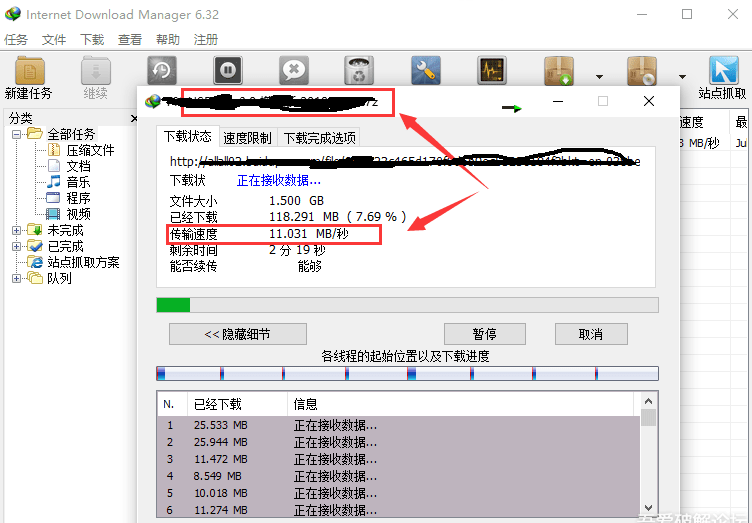
Task: Expand the 已完成 tree node
Action: click(x=16, y=246)
